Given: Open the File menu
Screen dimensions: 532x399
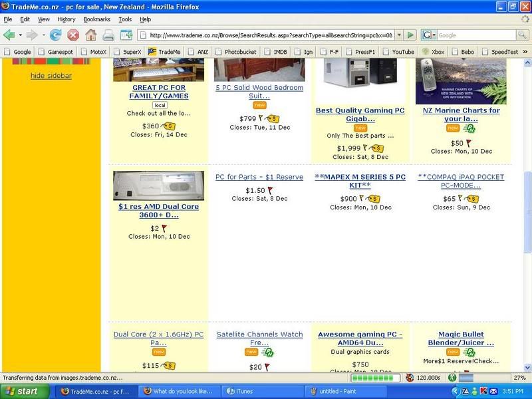Looking at the screenshot, I should (x=7, y=19).
